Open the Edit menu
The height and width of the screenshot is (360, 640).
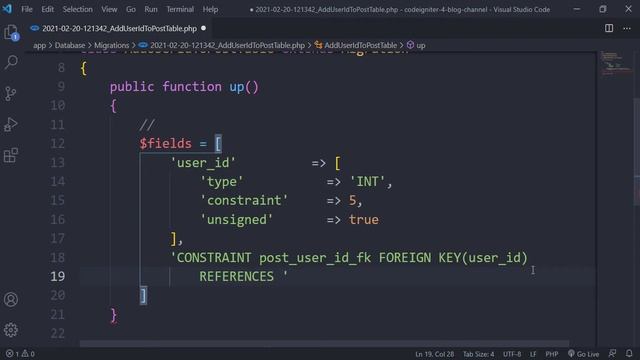47,9
